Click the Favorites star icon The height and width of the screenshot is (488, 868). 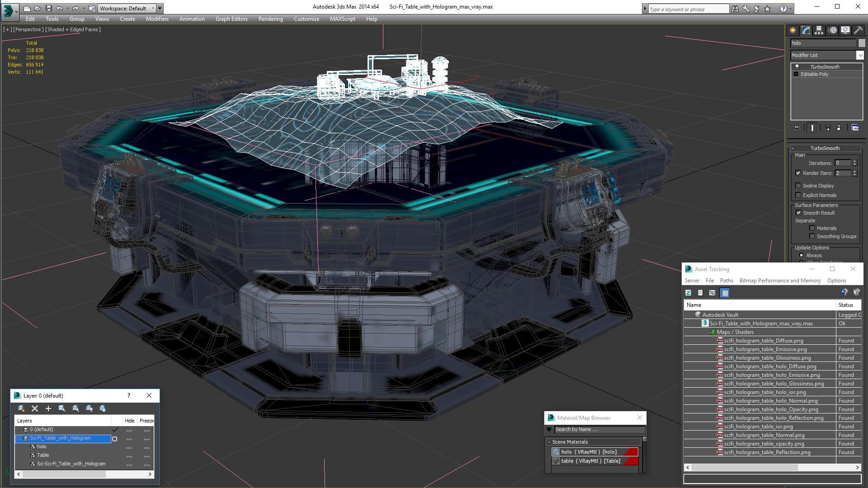tap(768, 9)
